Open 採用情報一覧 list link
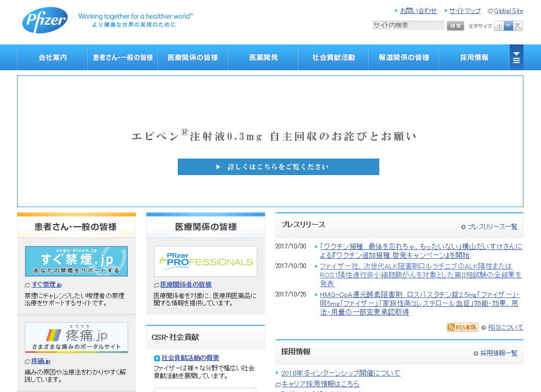 [x=499, y=353]
